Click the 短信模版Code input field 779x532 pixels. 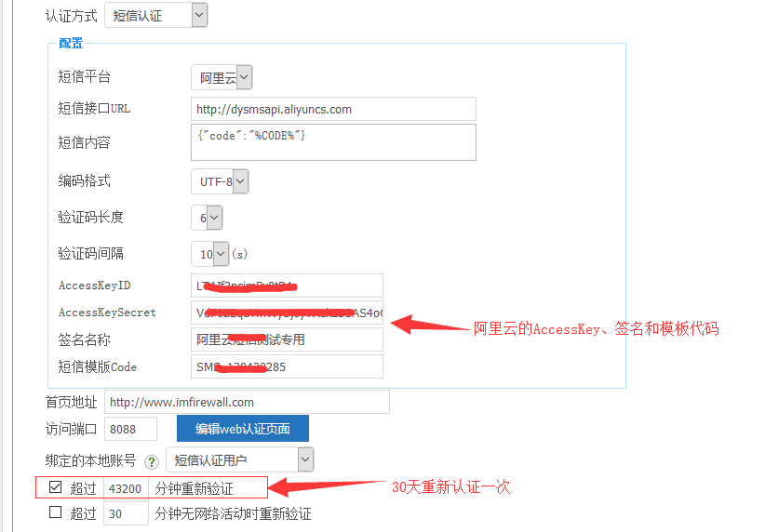pos(287,366)
